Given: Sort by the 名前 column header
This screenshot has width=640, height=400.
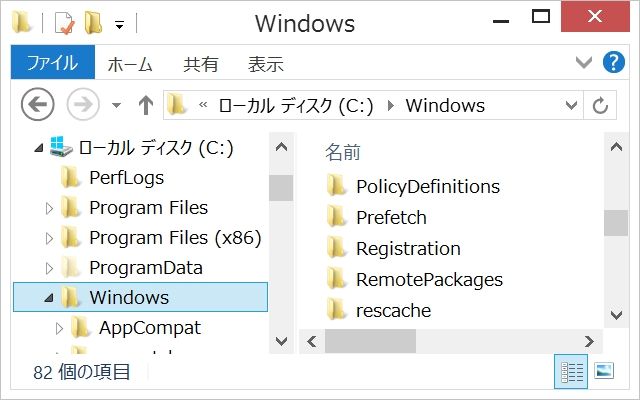Looking at the screenshot, I should (x=343, y=152).
